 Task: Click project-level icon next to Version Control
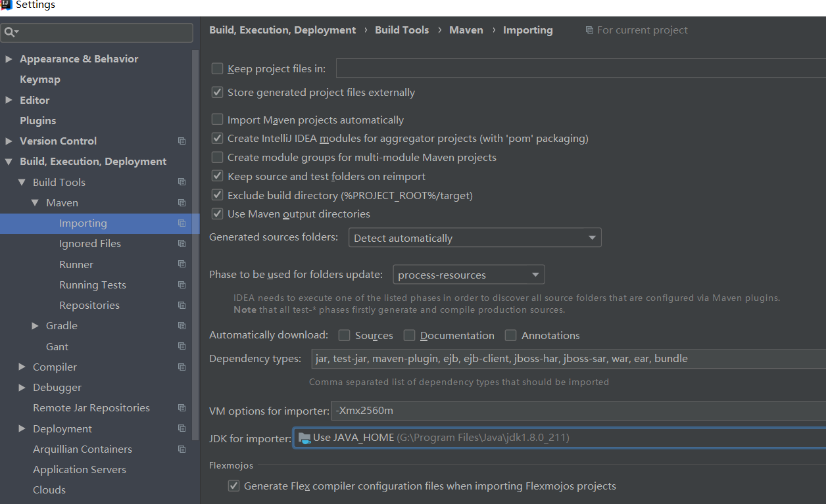click(182, 141)
